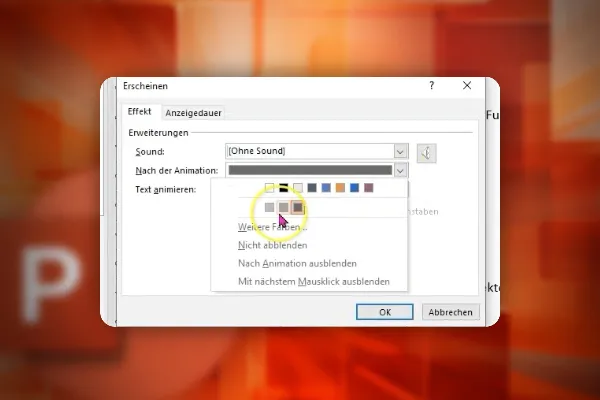This screenshot has height=400, width=600.
Task: Open Weitere Farben... option
Action: tap(272, 227)
